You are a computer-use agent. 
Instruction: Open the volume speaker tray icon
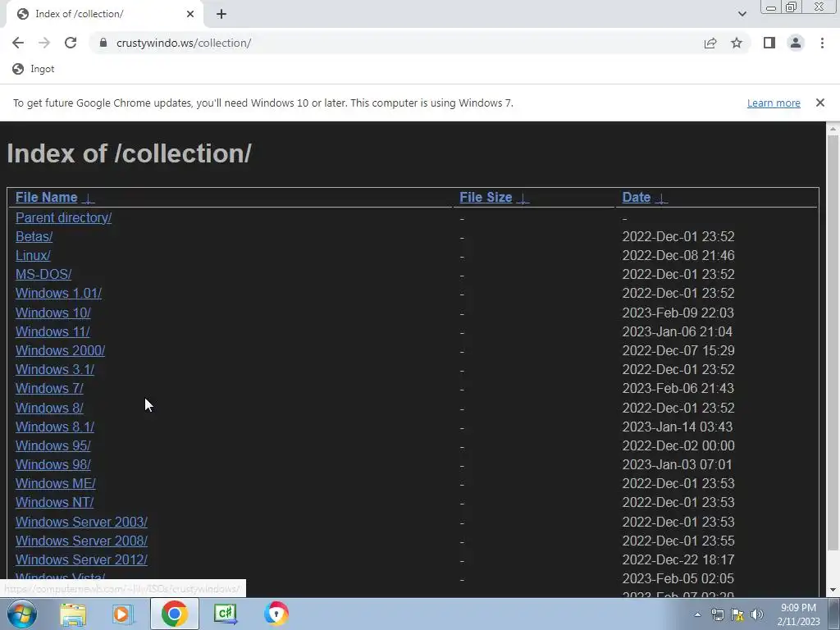click(757, 615)
